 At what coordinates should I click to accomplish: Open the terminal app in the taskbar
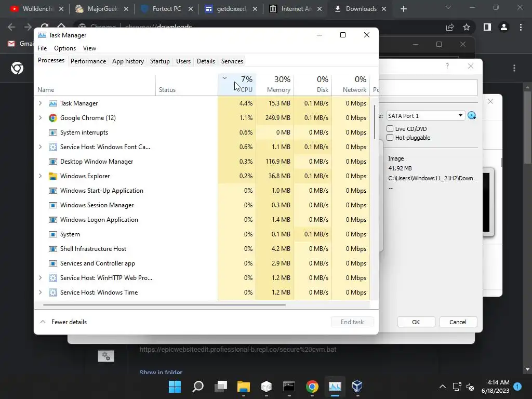[289, 387]
